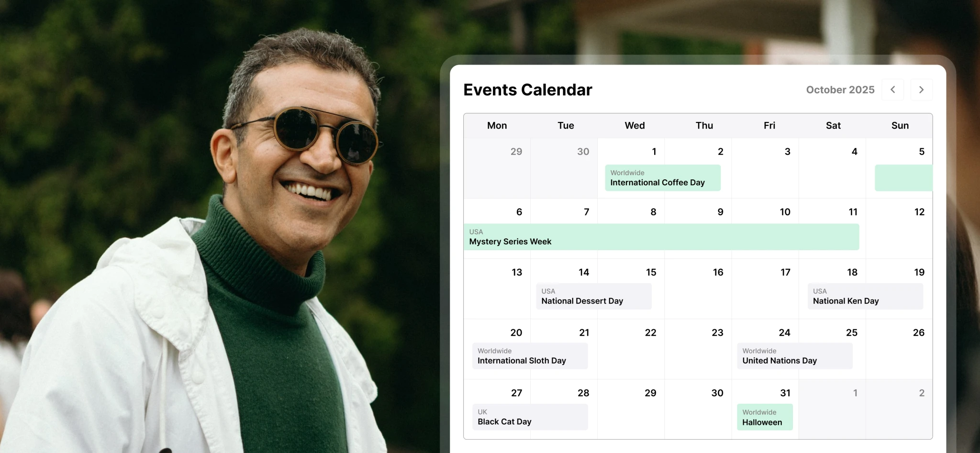Click the Halloween event on October 31

pyautogui.click(x=764, y=417)
